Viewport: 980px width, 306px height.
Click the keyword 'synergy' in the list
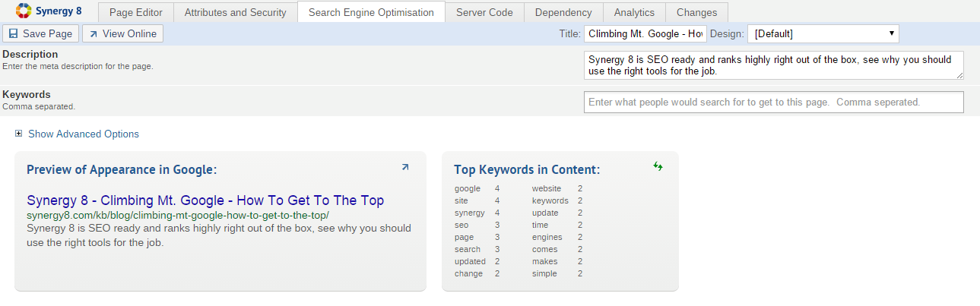point(470,213)
